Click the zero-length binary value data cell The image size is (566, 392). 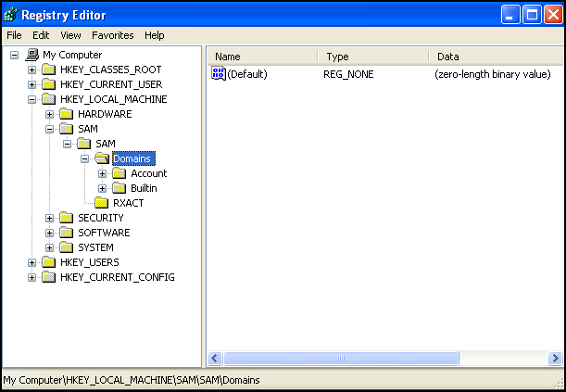[x=493, y=74]
